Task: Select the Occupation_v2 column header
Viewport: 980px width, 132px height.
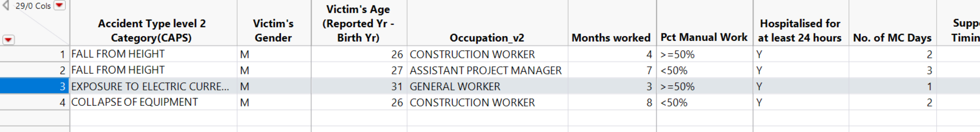Action: click(487, 38)
